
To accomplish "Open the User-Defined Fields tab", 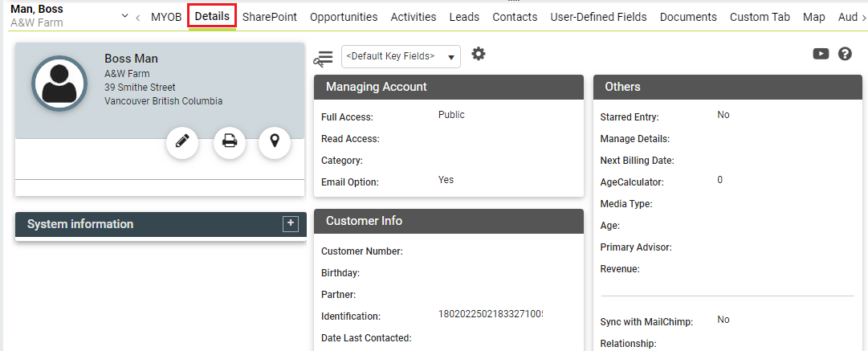I will pyautogui.click(x=598, y=17).
